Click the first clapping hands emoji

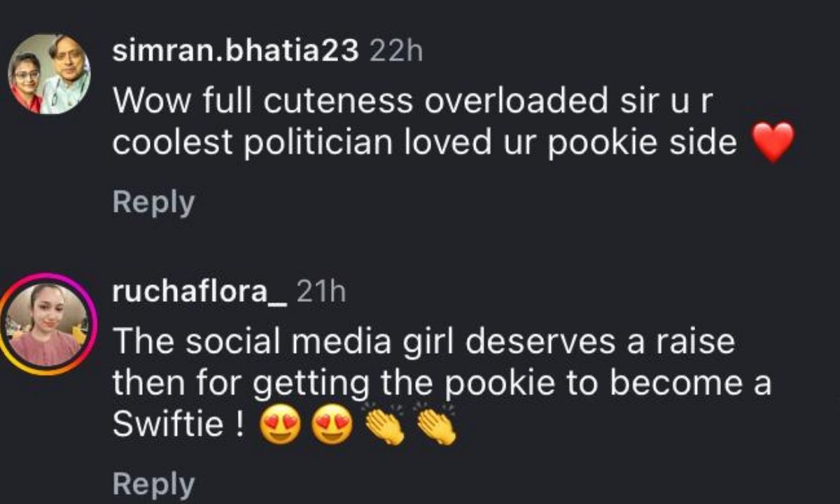click(384, 425)
